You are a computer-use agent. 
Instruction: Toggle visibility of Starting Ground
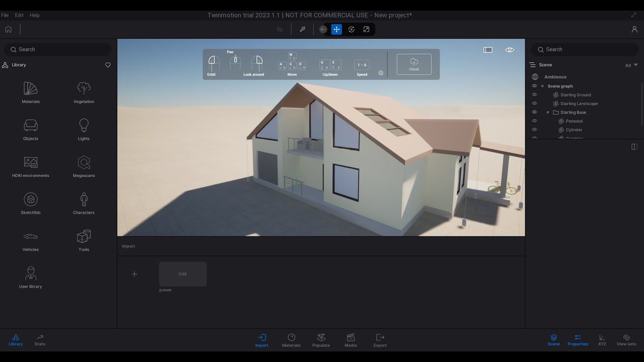coord(535,95)
